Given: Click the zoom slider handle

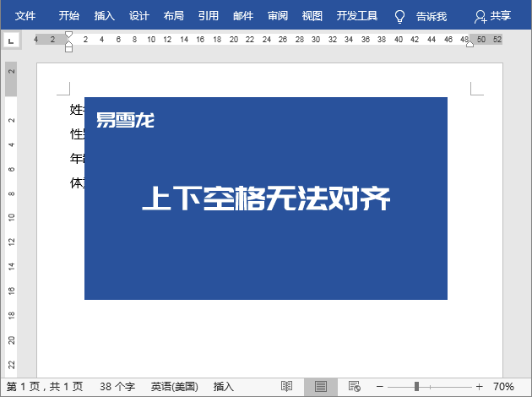Looking at the screenshot, I should click(x=416, y=386).
